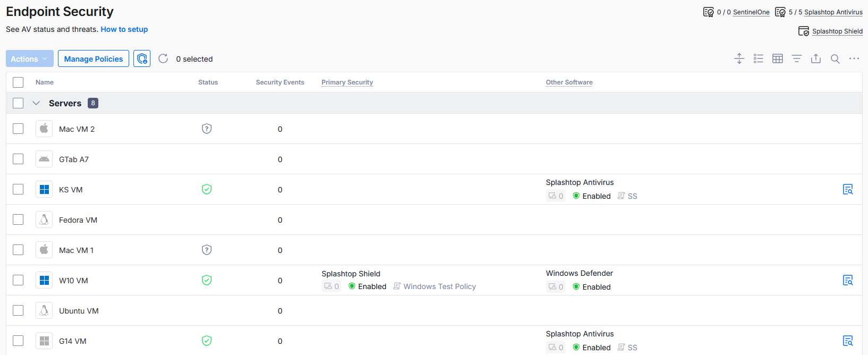Select the G14 VM checkbox

pos(18,341)
